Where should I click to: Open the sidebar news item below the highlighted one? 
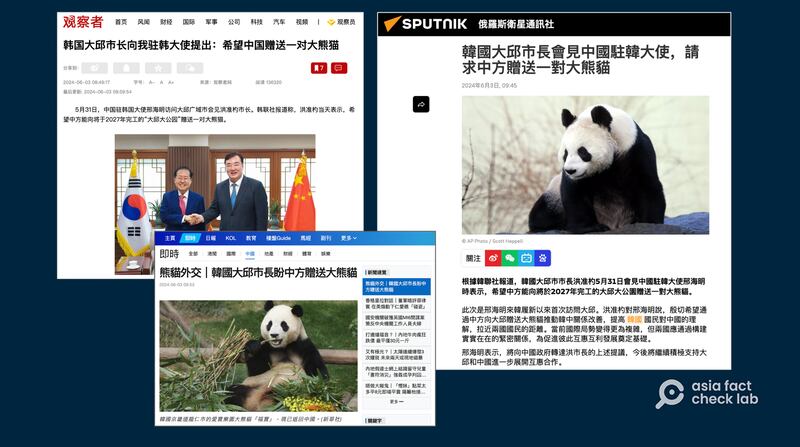[396, 304]
